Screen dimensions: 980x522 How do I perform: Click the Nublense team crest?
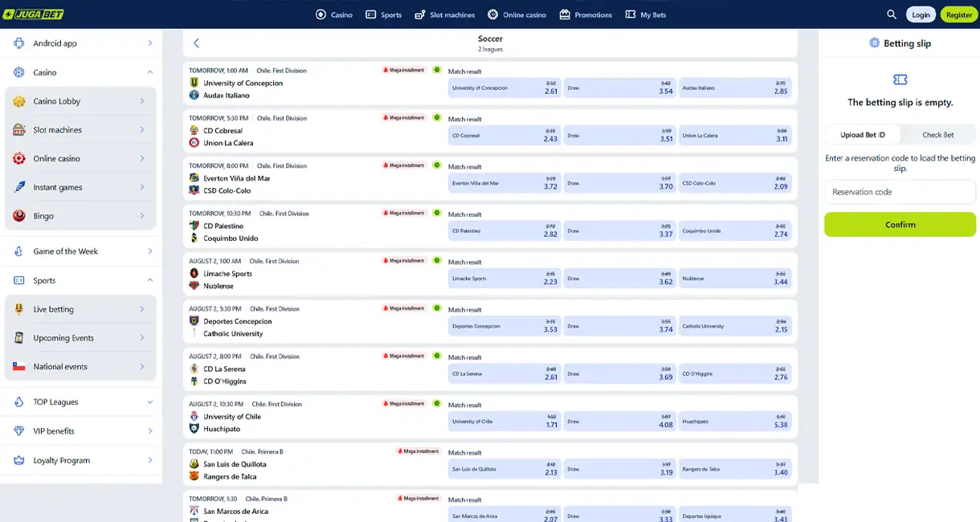tap(194, 286)
